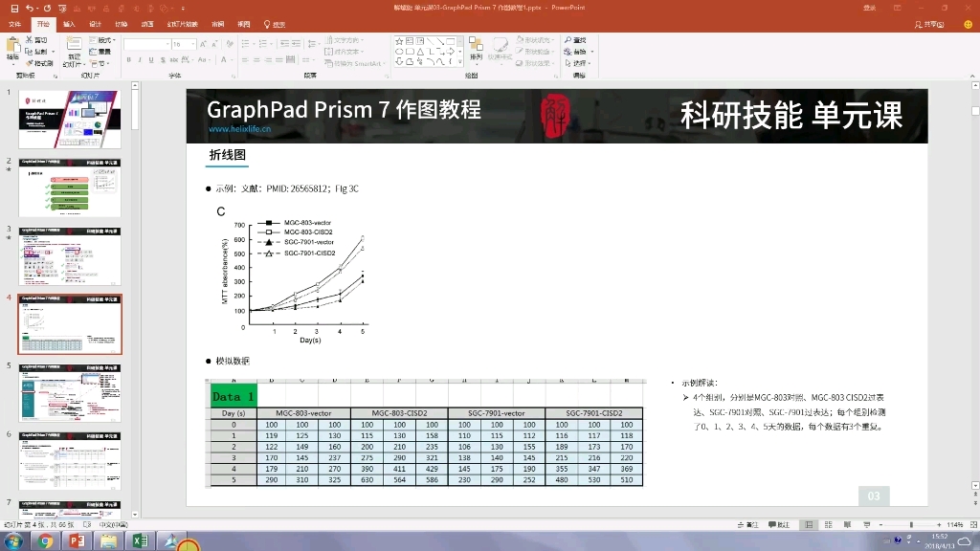Expand the shapes gallery More arrow
This screenshot has height=551, width=980.
pyautogui.click(x=460, y=62)
